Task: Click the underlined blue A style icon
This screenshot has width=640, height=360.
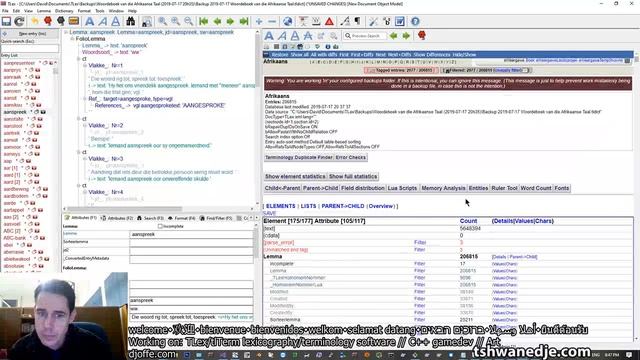Action: tap(116, 21)
